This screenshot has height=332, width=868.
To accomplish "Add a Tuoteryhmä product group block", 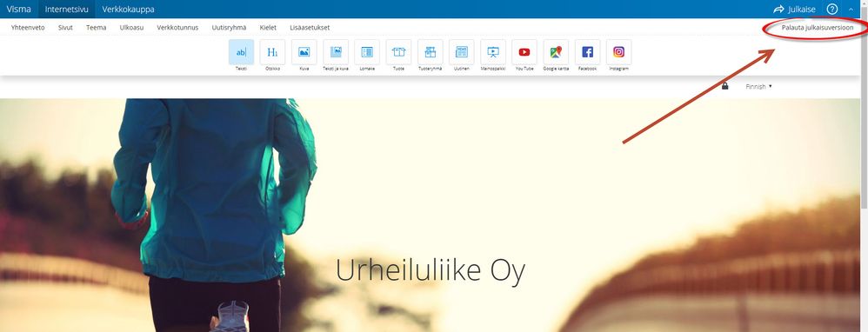I will click(431, 52).
